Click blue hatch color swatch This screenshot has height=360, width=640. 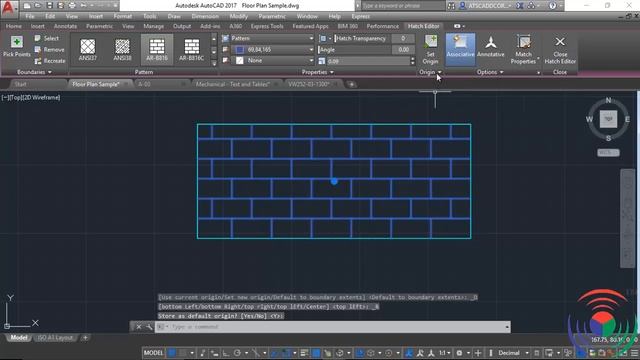coord(240,49)
